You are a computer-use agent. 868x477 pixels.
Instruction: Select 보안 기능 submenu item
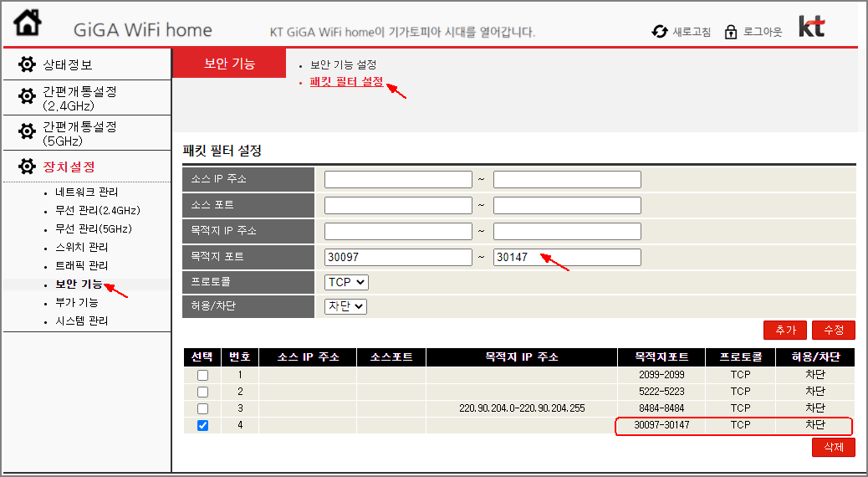(79, 285)
